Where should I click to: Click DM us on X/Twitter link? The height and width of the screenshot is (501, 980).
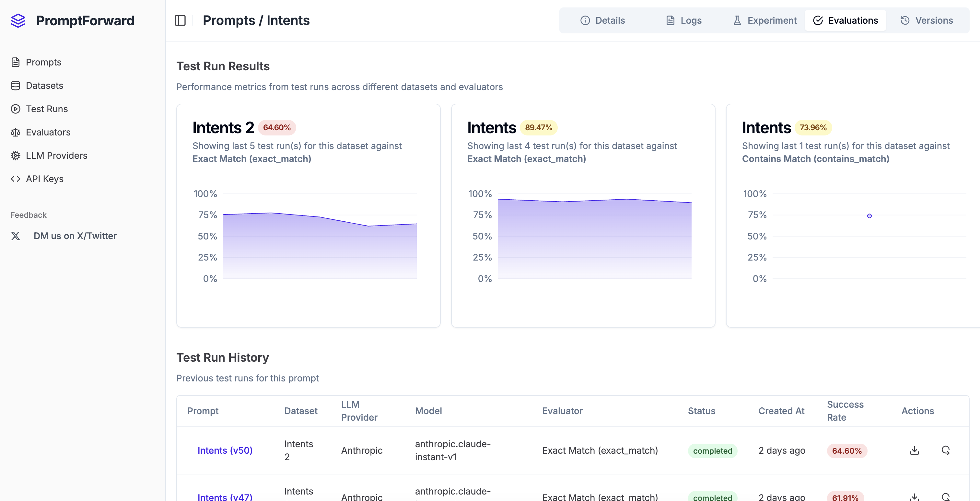(75, 236)
